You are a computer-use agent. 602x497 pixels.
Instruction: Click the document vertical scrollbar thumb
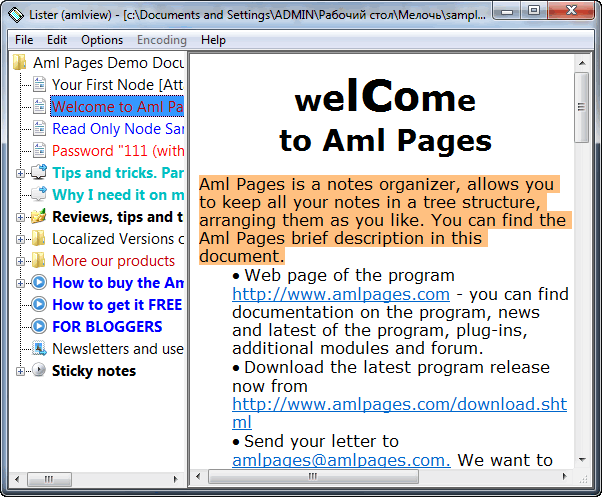[582, 107]
